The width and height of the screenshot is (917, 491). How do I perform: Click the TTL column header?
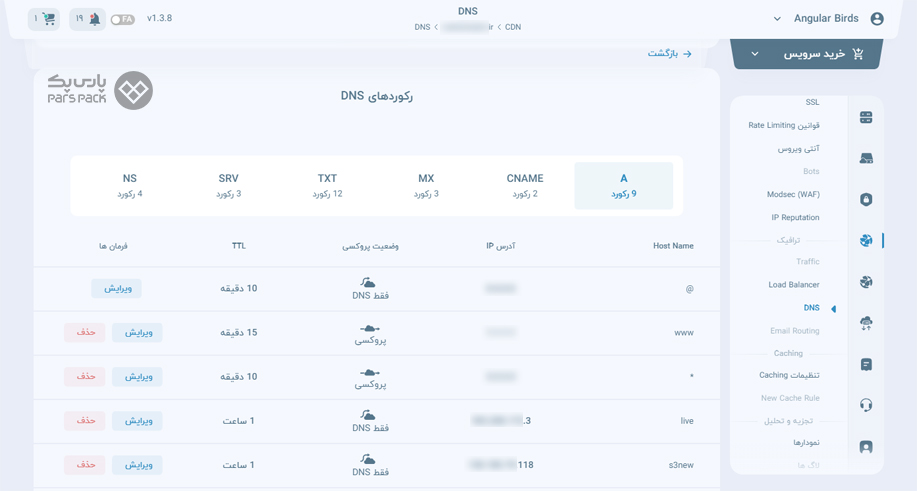[239, 246]
